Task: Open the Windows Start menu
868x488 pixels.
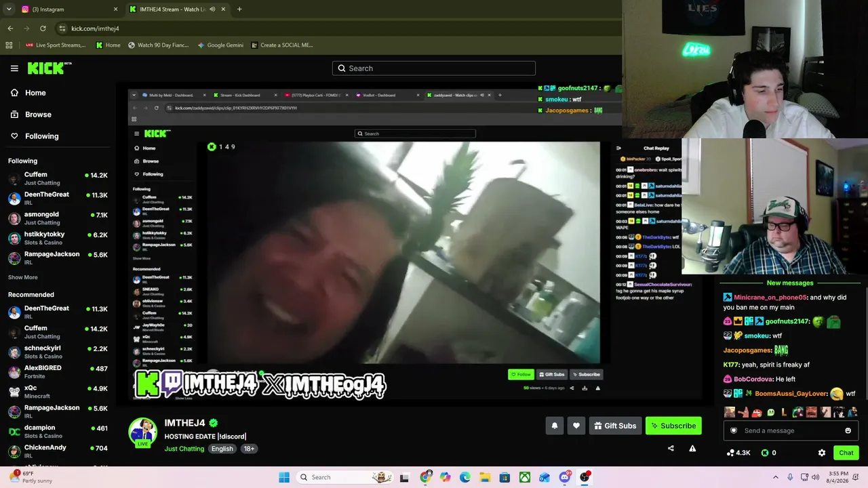Action: tap(284, 477)
